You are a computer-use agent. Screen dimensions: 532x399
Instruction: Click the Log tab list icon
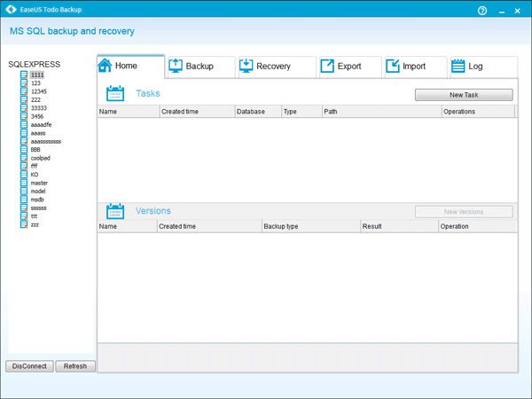pos(458,66)
